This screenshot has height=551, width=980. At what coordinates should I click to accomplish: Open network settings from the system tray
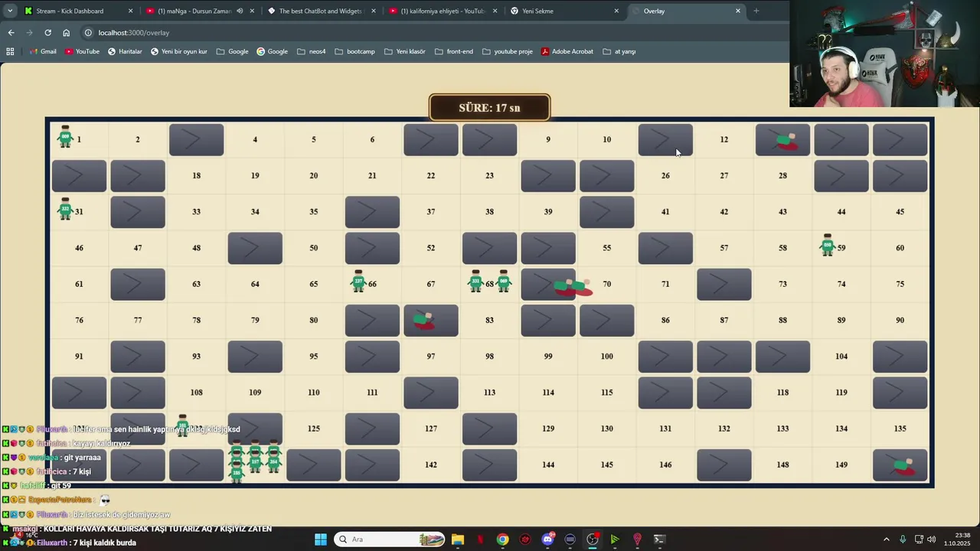coord(918,540)
